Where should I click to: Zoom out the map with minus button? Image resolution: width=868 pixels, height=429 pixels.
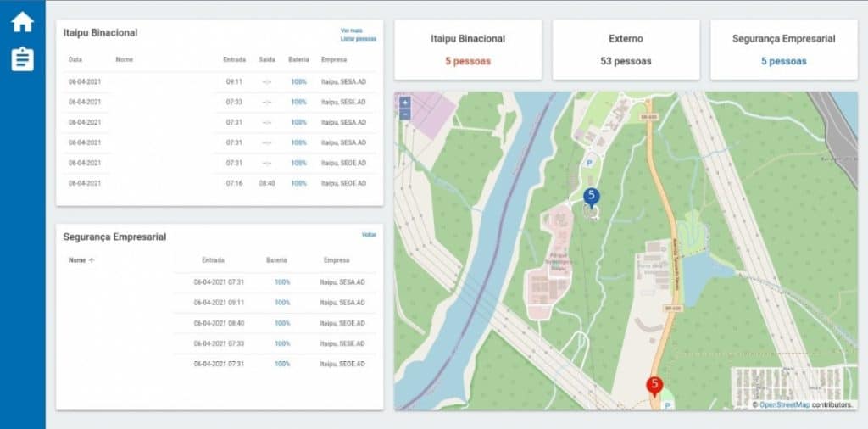[x=404, y=114]
